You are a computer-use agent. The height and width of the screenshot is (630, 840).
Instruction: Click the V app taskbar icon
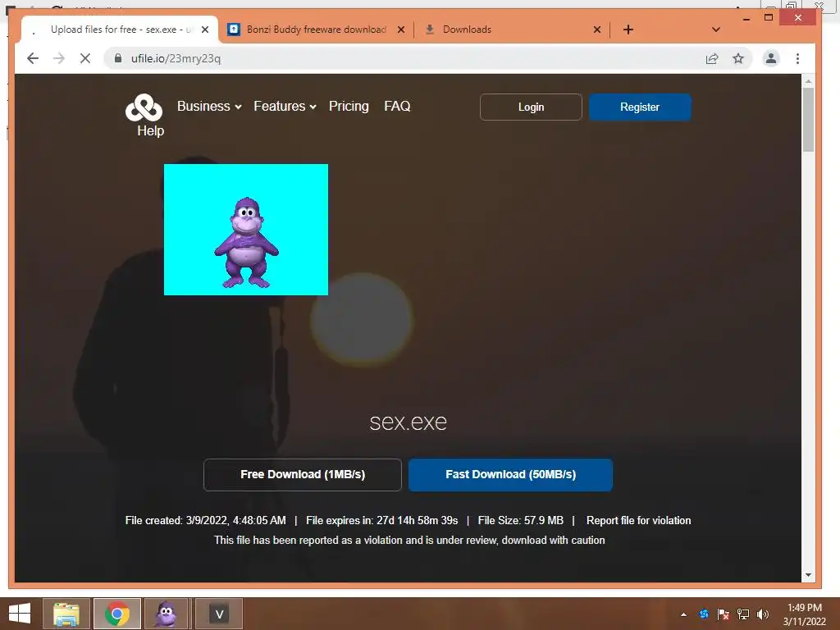point(219,614)
